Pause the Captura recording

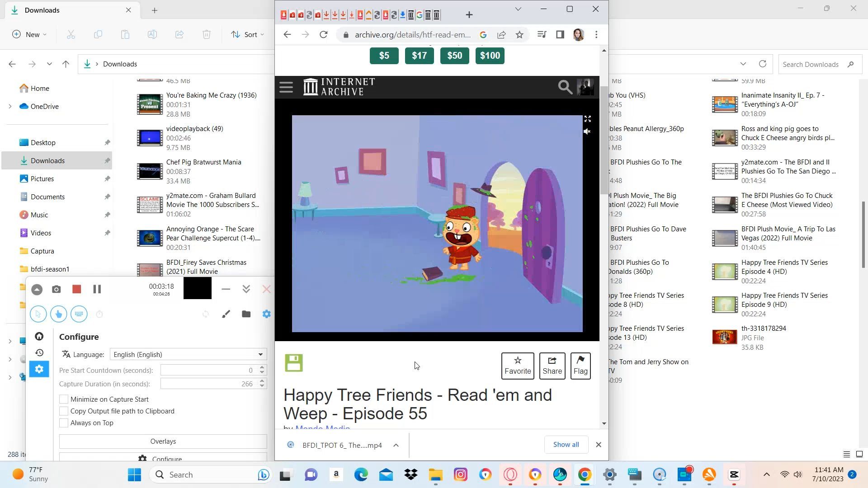coord(97,289)
